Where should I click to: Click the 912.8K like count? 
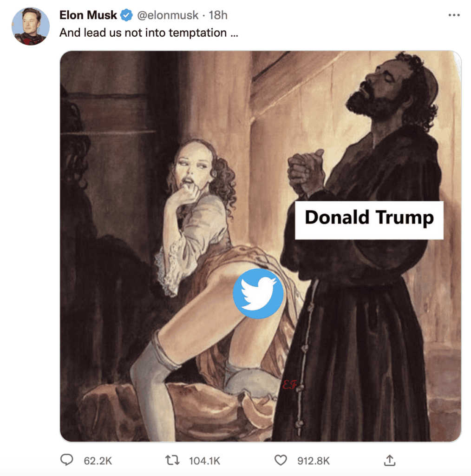(x=314, y=461)
